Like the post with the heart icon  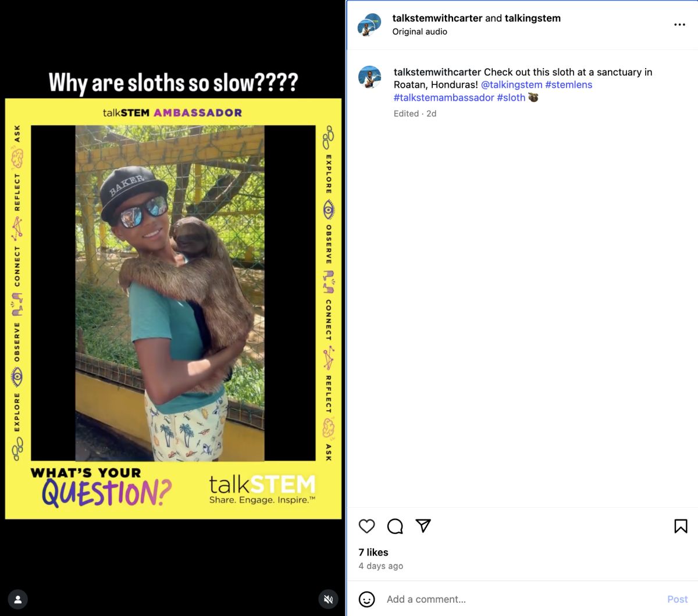366,526
